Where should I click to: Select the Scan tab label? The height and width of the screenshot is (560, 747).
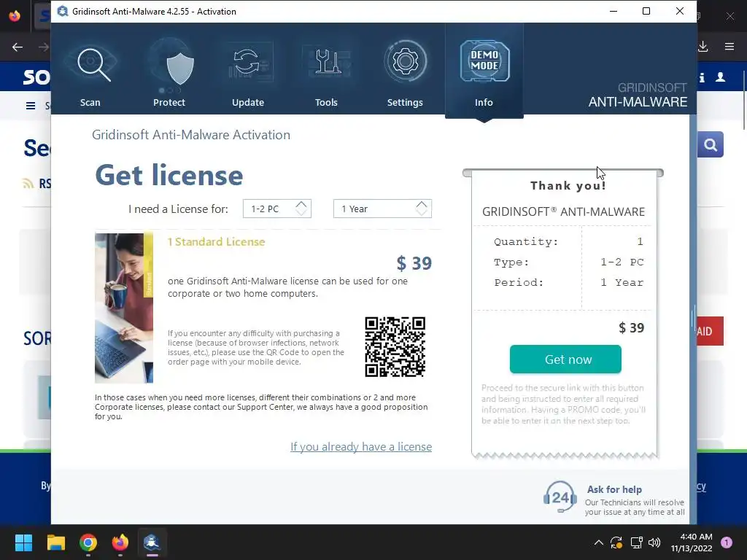[90, 102]
